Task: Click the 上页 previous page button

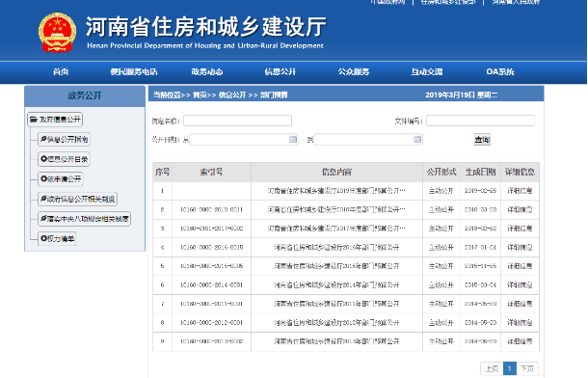Action: pyautogui.click(x=492, y=369)
